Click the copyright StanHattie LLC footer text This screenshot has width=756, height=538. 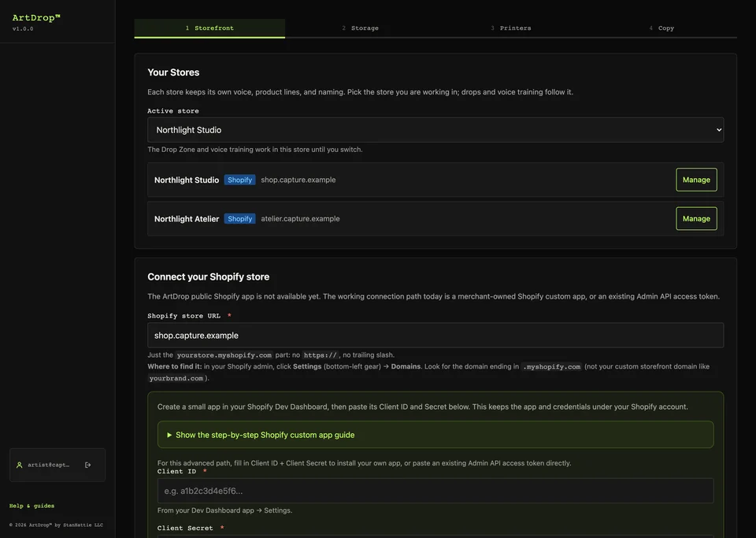click(x=56, y=525)
